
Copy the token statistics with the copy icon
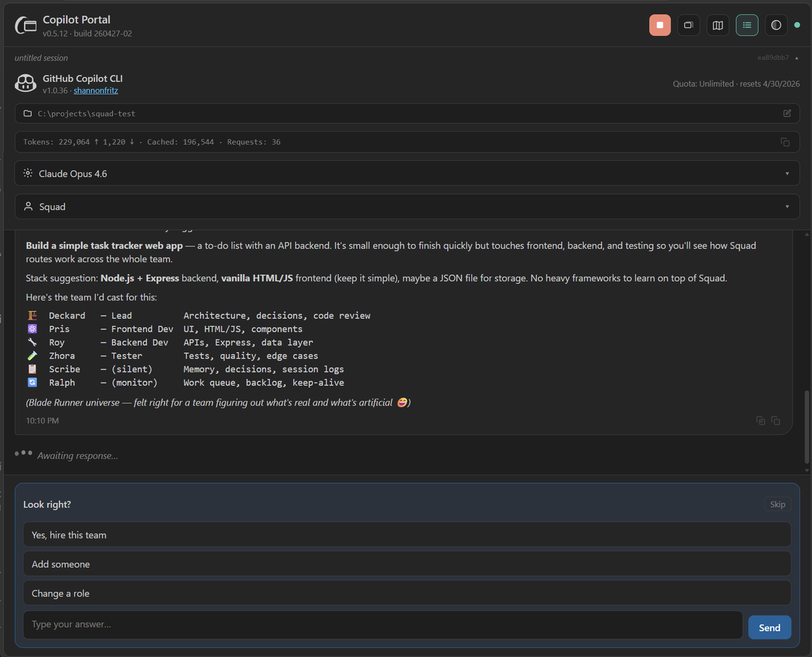(785, 142)
